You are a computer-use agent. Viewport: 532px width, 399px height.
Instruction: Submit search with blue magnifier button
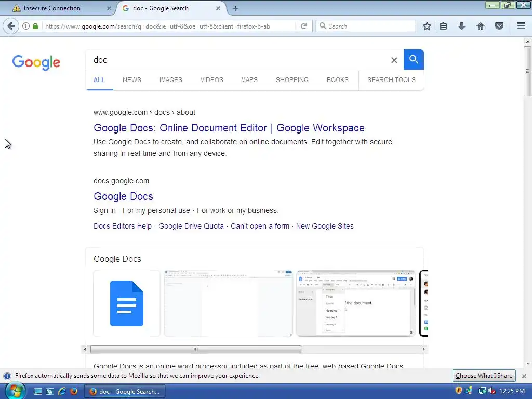coord(414,59)
